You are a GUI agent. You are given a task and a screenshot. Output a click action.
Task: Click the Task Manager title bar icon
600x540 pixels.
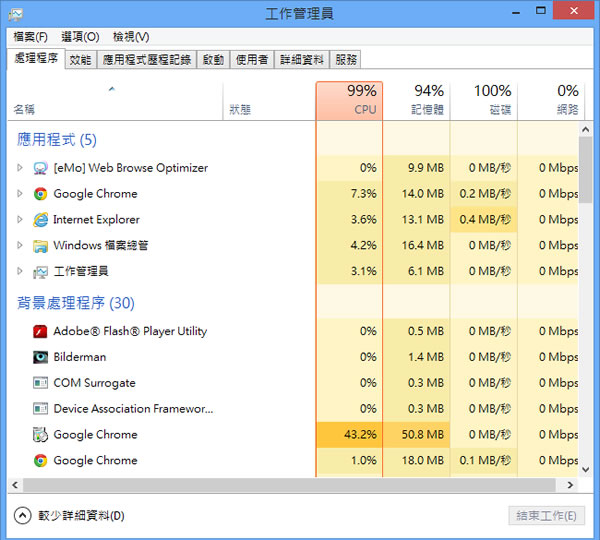click(x=16, y=14)
